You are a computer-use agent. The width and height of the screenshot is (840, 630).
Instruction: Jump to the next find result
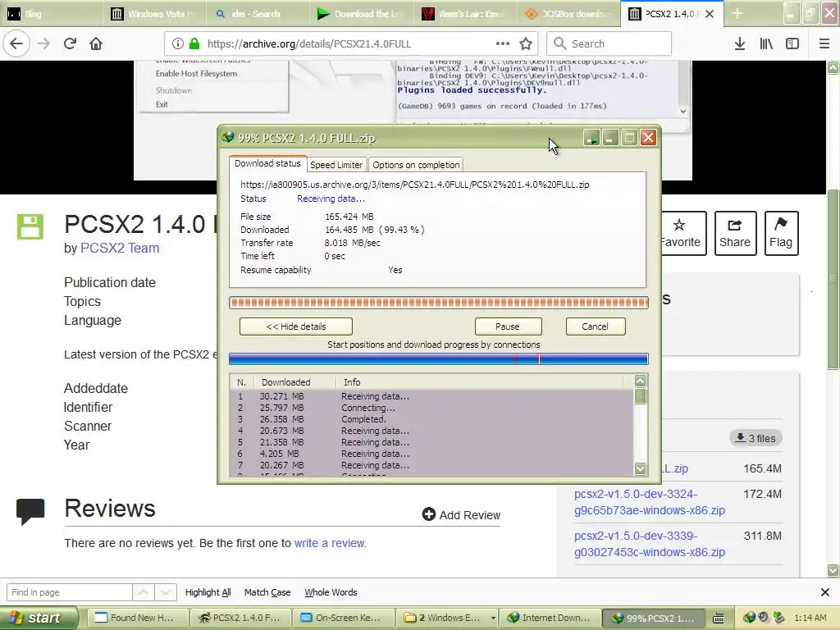coord(166,592)
